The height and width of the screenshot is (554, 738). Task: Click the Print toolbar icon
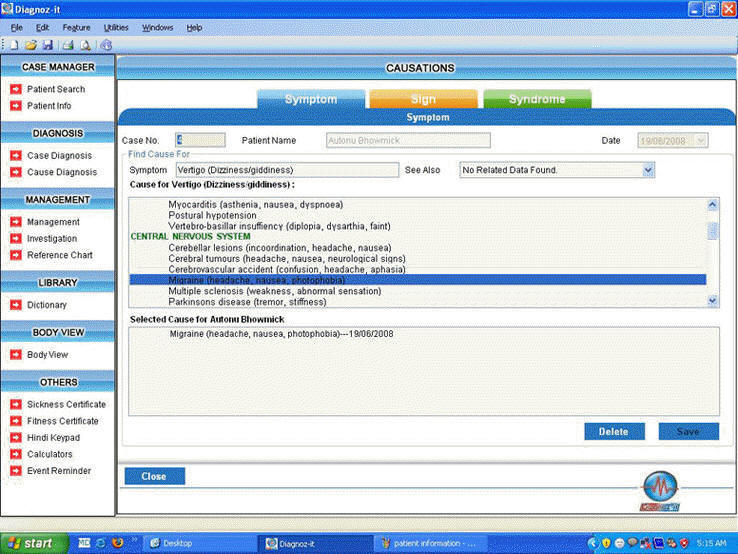tap(68, 45)
